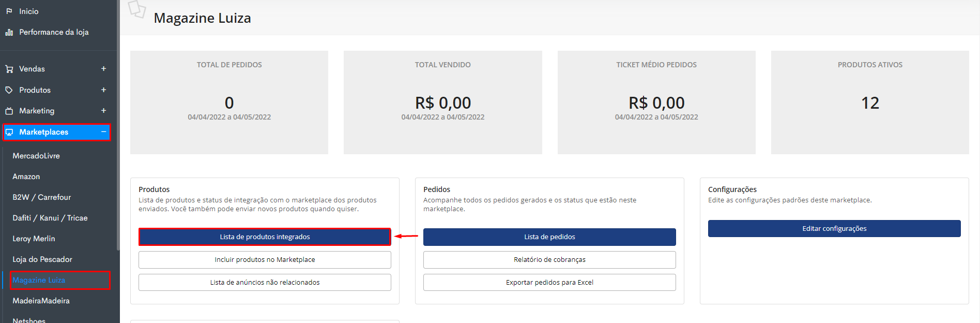
Task: Click the Magazine Luiza header logo icon
Action: pos(137,9)
